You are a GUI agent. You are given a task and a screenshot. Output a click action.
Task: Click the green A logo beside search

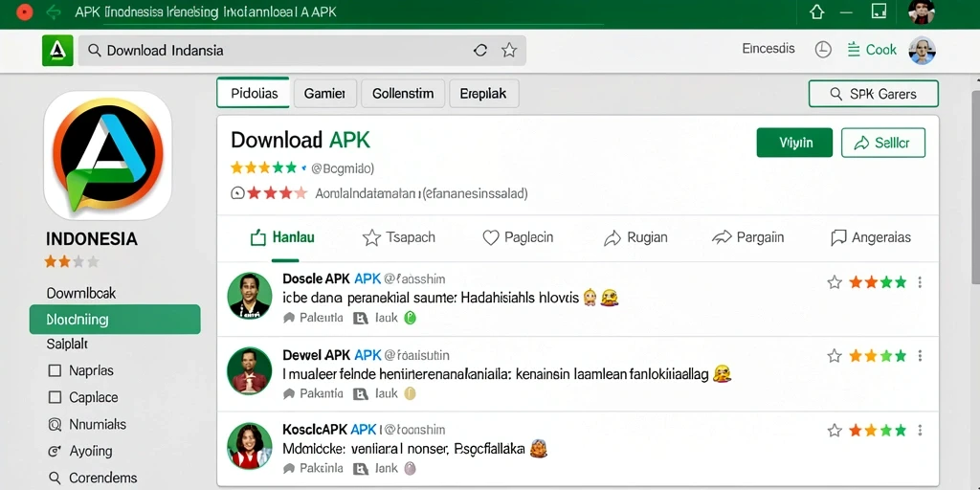coord(57,51)
